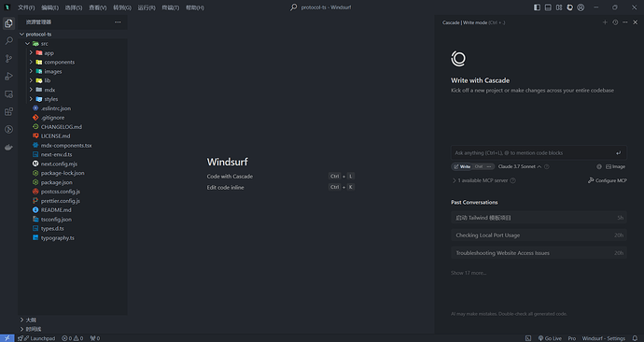Open Windsurf - Settings in status bar

[x=603, y=338]
